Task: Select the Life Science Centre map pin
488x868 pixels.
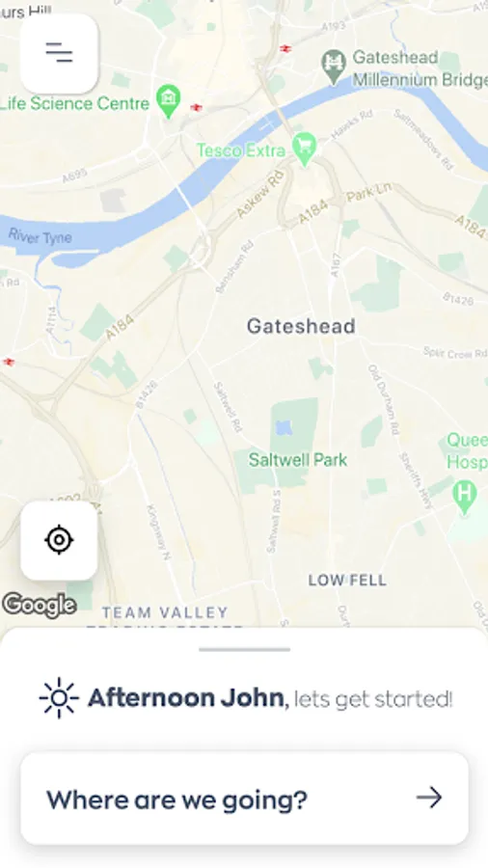Action: [x=168, y=101]
